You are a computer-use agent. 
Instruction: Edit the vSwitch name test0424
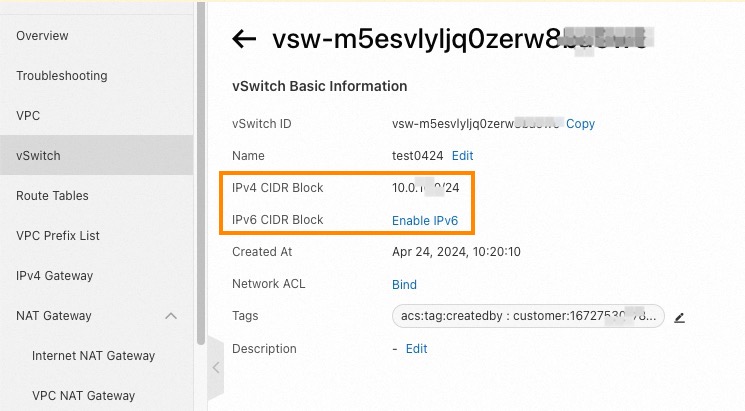[x=462, y=156]
